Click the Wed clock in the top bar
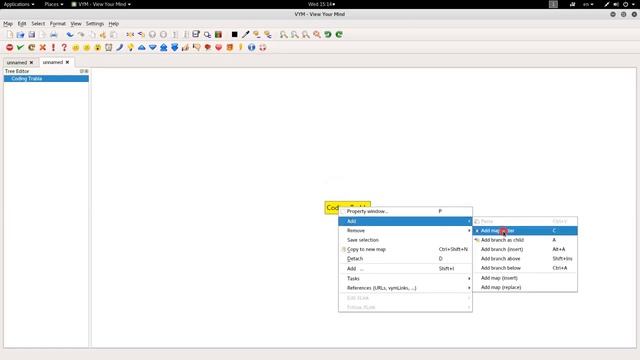The width and height of the screenshot is (640, 360). (321, 4)
